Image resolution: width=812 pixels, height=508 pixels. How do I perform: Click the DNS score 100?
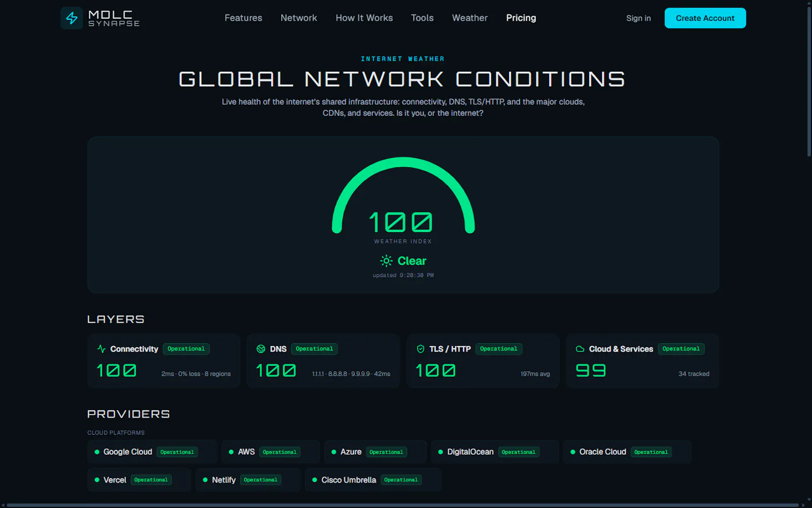tap(276, 370)
